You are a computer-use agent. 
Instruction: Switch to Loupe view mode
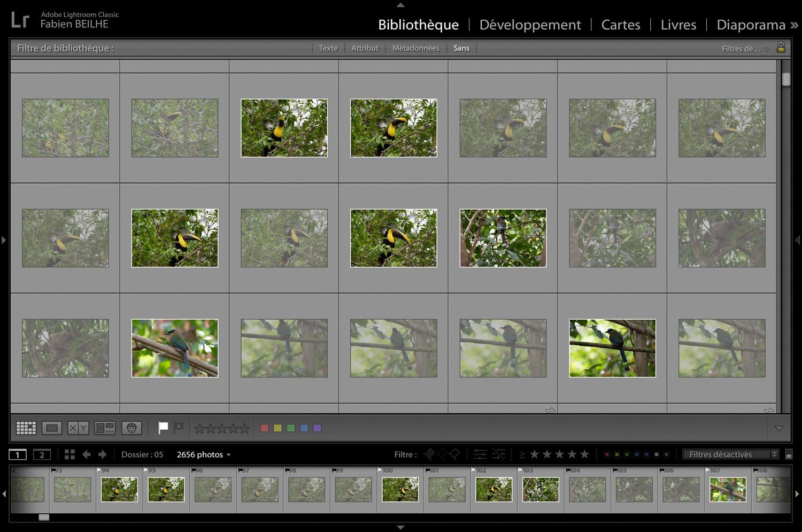[x=52, y=428]
